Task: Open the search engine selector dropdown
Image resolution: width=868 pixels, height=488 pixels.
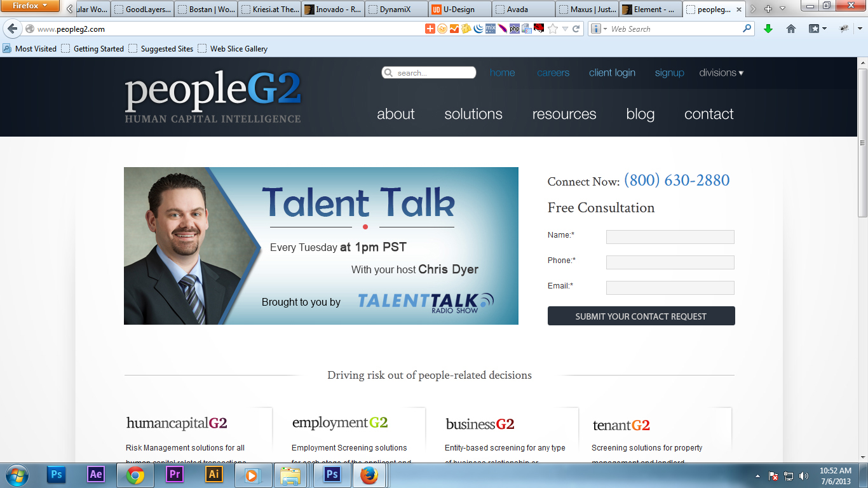Action: pos(598,29)
